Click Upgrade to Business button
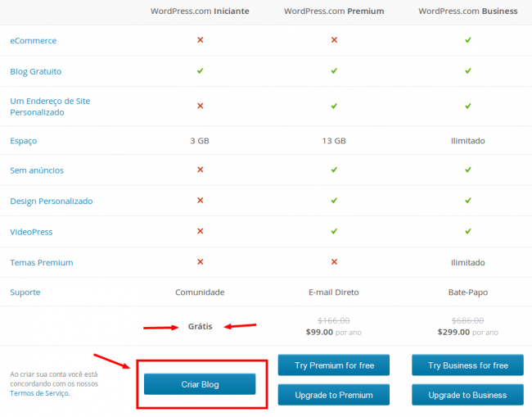Image resolution: width=532 pixels, height=417 pixels. [x=467, y=395]
